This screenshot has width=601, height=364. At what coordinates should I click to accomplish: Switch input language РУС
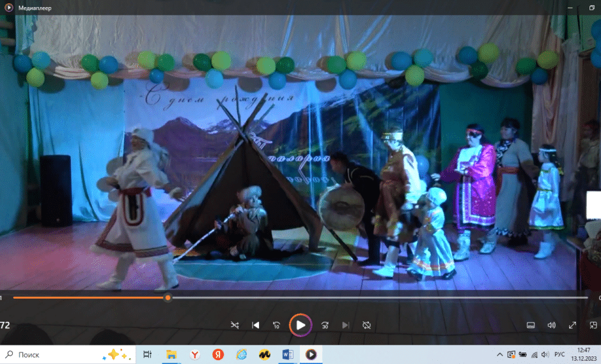pos(559,354)
